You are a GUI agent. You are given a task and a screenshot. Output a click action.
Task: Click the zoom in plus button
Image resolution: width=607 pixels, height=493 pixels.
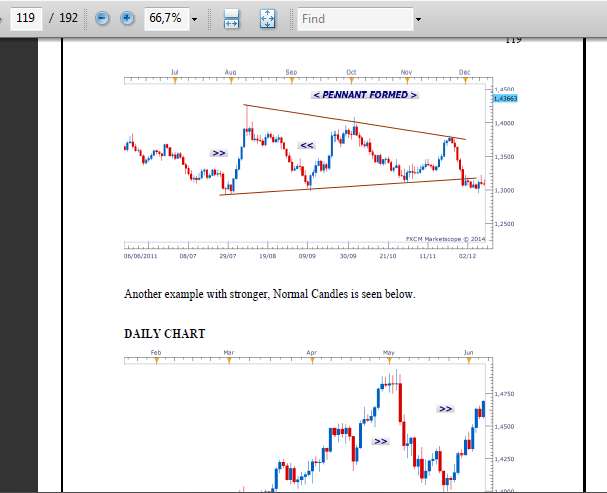127,18
